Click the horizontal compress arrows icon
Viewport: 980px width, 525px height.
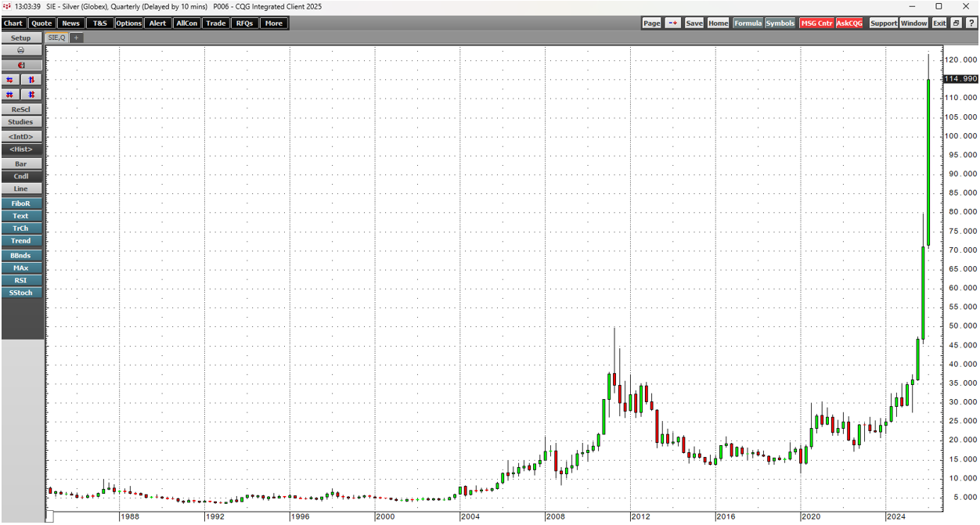(10, 95)
